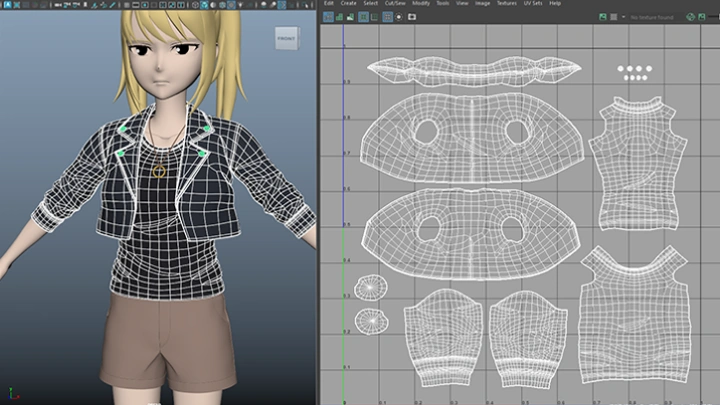The image size is (720, 405).
Task: Select the collar UV shell at top
Action: (x=474, y=71)
